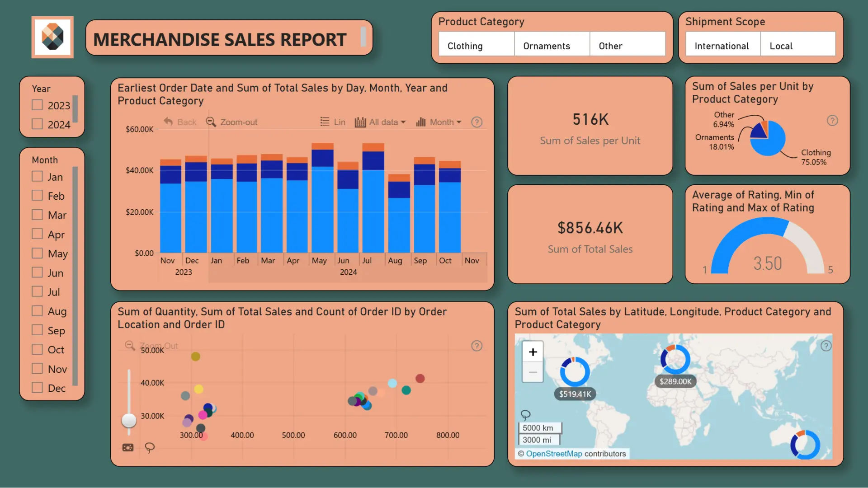Filter by Clothing product category
Viewport: 868px width, 488px height.
coord(476,44)
